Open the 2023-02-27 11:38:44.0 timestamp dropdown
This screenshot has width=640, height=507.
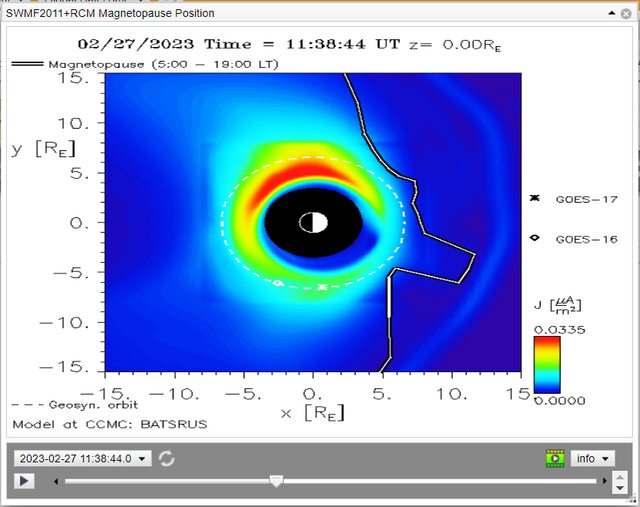coord(82,458)
